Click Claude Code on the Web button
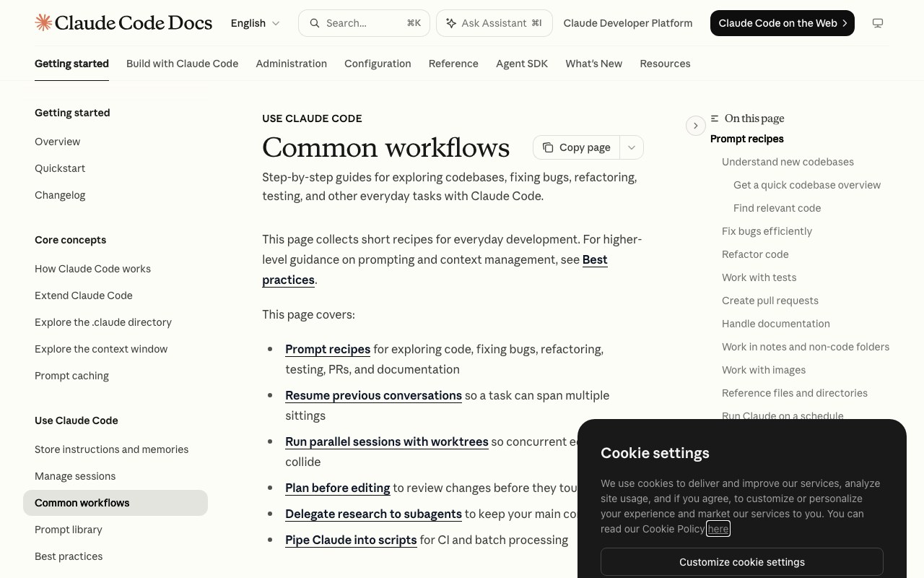 click(x=783, y=23)
